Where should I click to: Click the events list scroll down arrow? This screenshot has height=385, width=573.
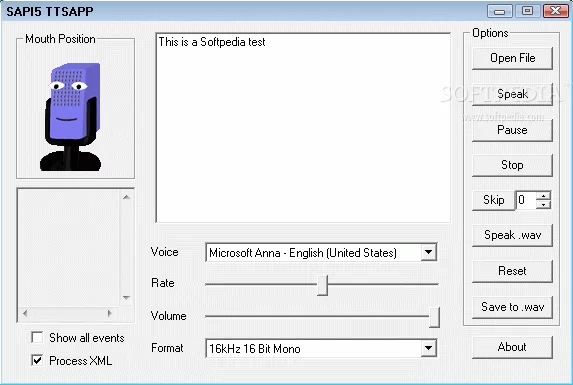[x=126, y=298]
